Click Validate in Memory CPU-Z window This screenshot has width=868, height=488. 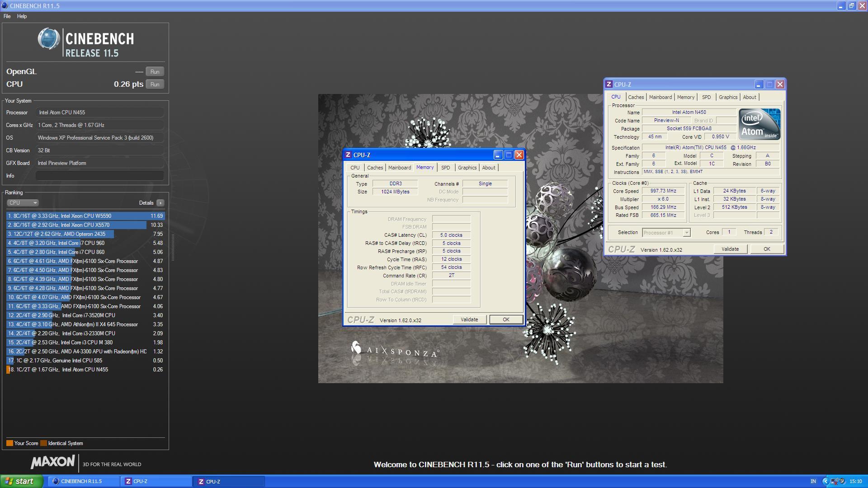[469, 319]
